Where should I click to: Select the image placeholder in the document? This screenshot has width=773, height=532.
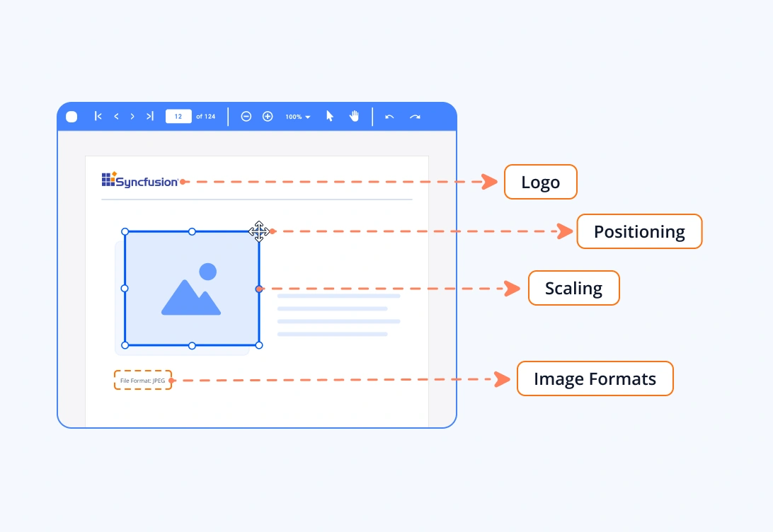click(x=192, y=288)
